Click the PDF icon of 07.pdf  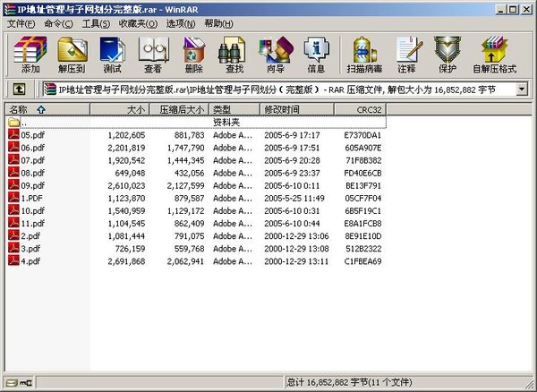click(x=13, y=160)
